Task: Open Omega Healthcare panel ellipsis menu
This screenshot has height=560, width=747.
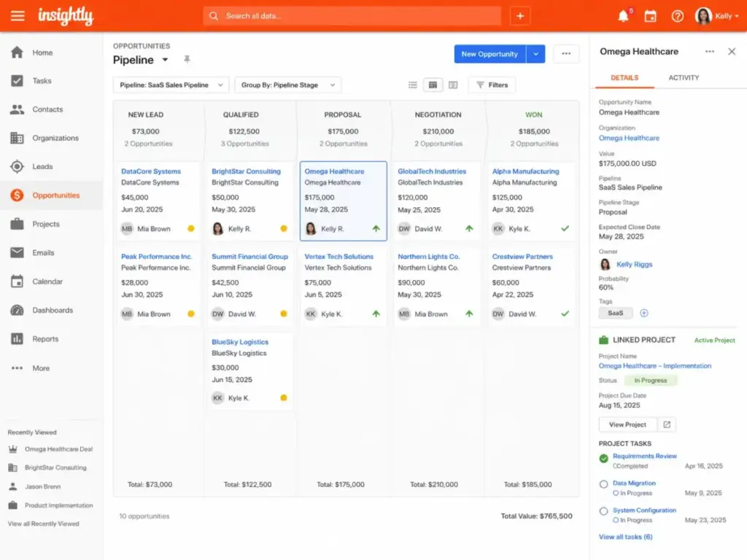Action: (x=709, y=52)
